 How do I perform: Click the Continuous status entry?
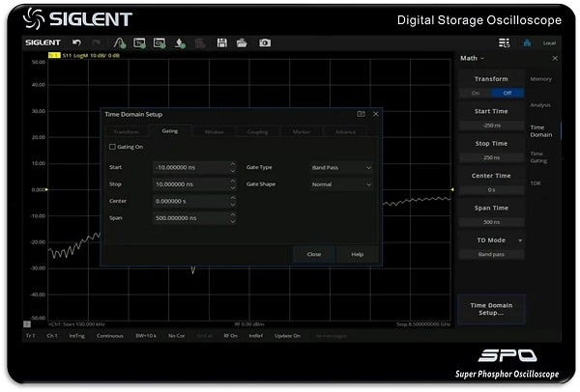(x=110, y=336)
